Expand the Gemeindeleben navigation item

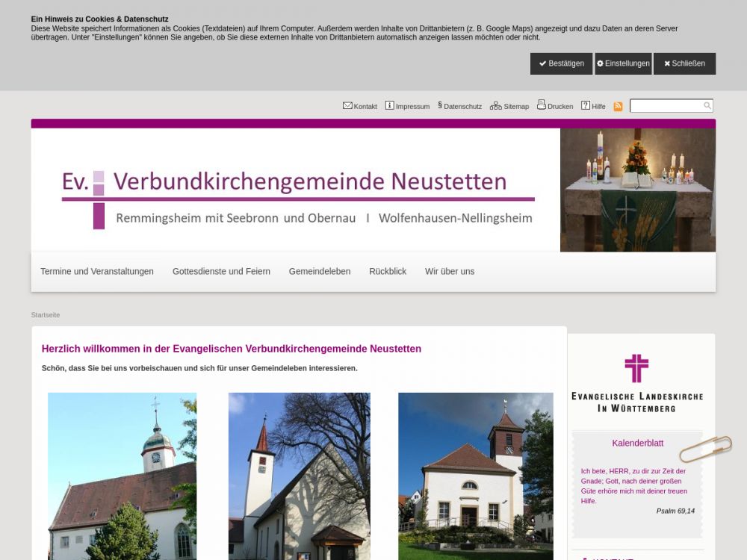coord(320,272)
